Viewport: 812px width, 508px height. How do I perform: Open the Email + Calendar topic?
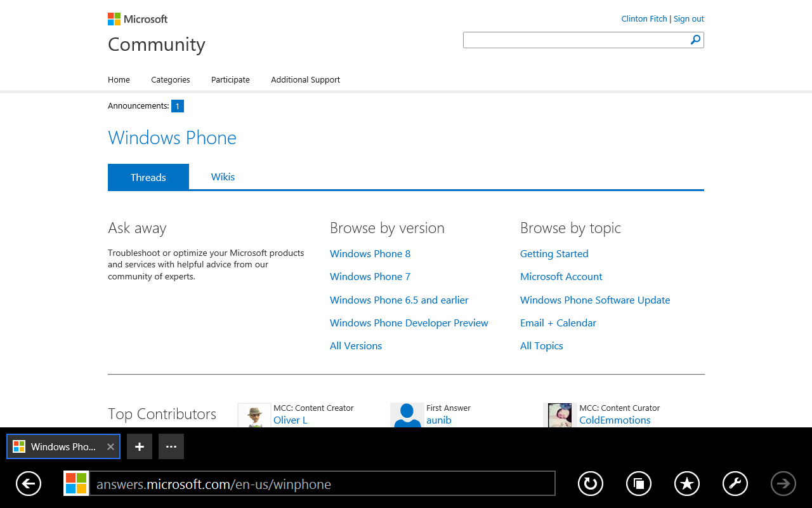point(558,323)
